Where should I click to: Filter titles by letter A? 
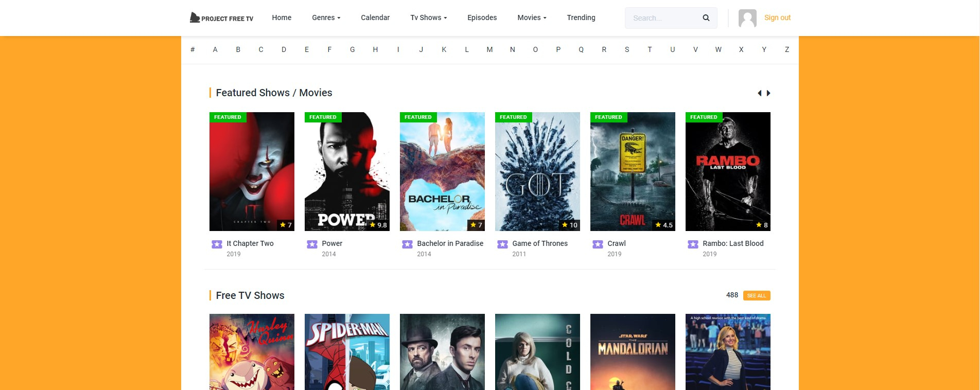click(215, 50)
